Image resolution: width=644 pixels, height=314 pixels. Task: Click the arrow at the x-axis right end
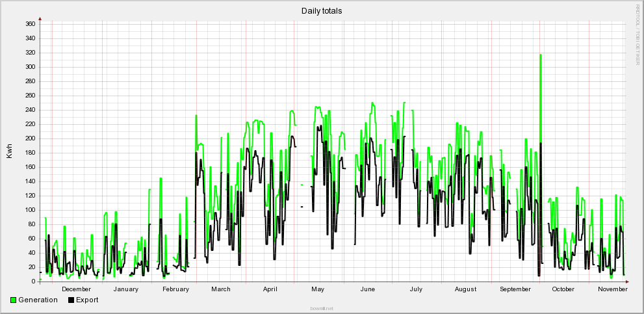(627, 281)
